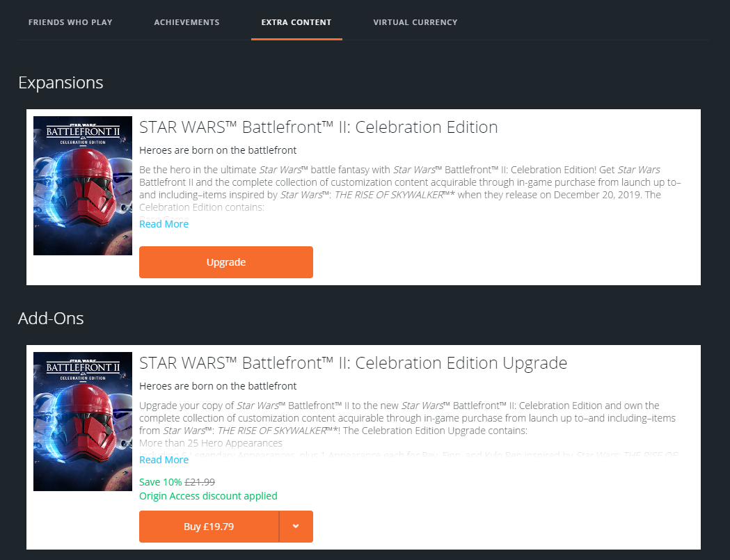Click the Upgrade button for Celebration Edition
Screen dimensions: 730x560
[225, 262]
